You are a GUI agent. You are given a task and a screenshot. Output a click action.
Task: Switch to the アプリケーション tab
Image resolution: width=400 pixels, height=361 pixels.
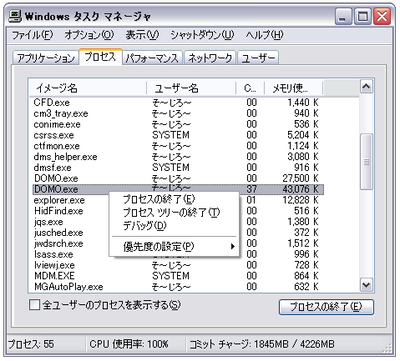point(46,58)
